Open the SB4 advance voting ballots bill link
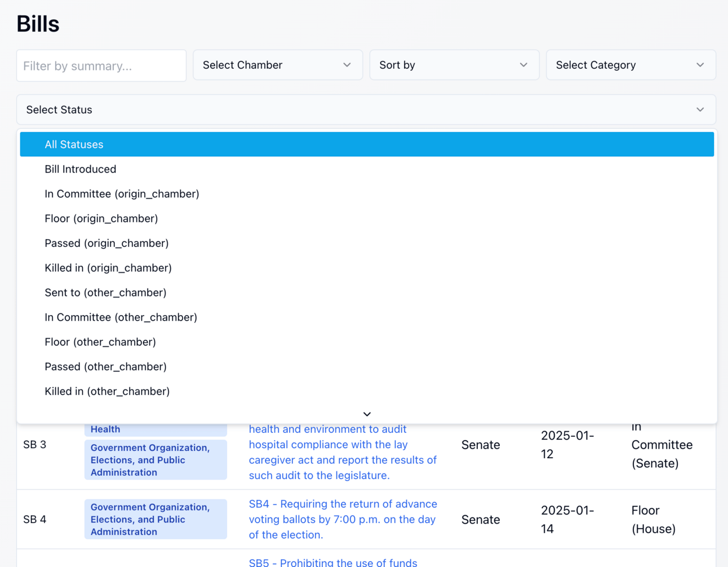The image size is (728, 567). tap(343, 519)
